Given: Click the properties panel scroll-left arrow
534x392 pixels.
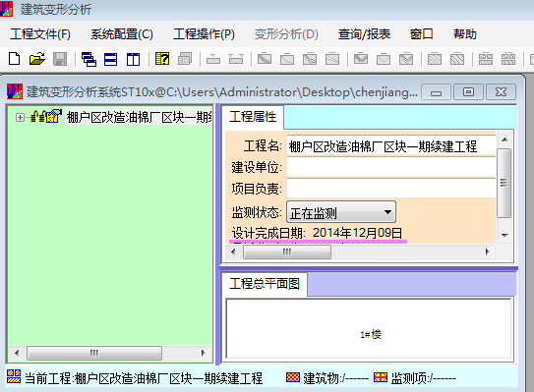Looking at the screenshot, I should (x=233, y=252).
